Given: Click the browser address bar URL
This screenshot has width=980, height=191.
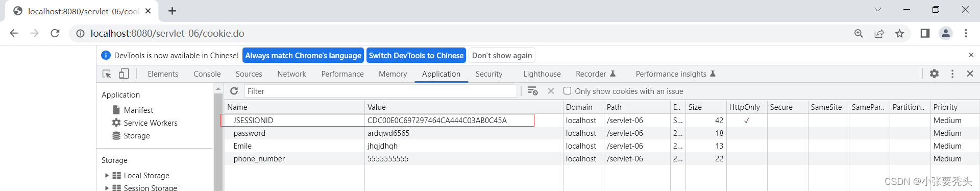Looking at the screenshot, I should point(167,33).
